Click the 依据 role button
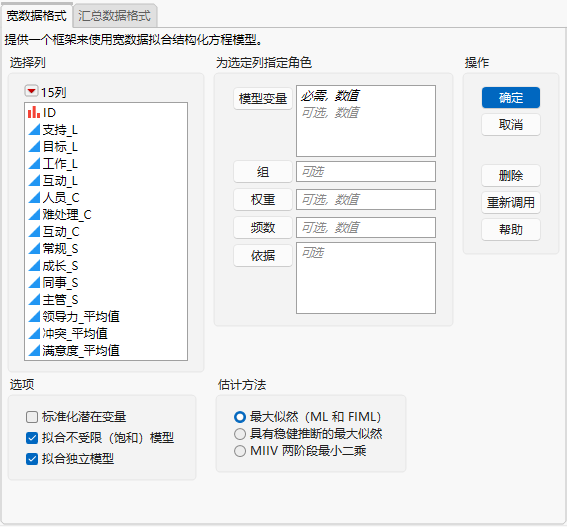This screenshot has height=527, width=567. click(x=263, y=255)
